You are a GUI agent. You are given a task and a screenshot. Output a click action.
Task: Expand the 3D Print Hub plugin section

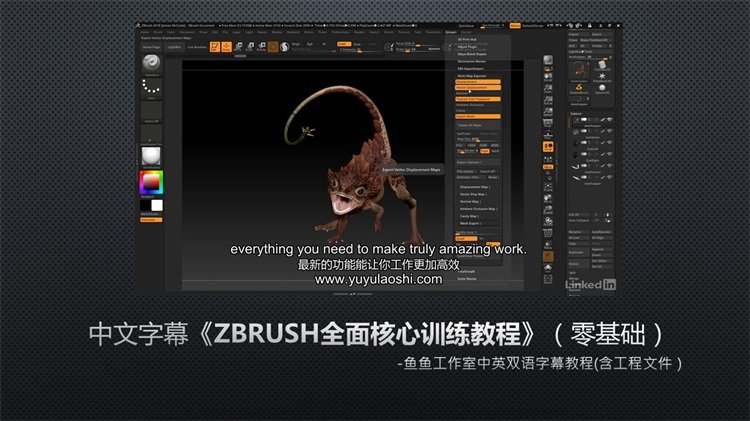pos(467,40)
